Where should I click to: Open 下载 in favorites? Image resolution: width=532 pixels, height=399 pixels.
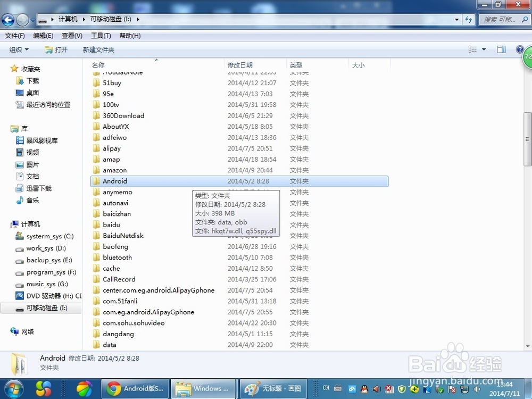pyautogui.click(x=28, y=81)
